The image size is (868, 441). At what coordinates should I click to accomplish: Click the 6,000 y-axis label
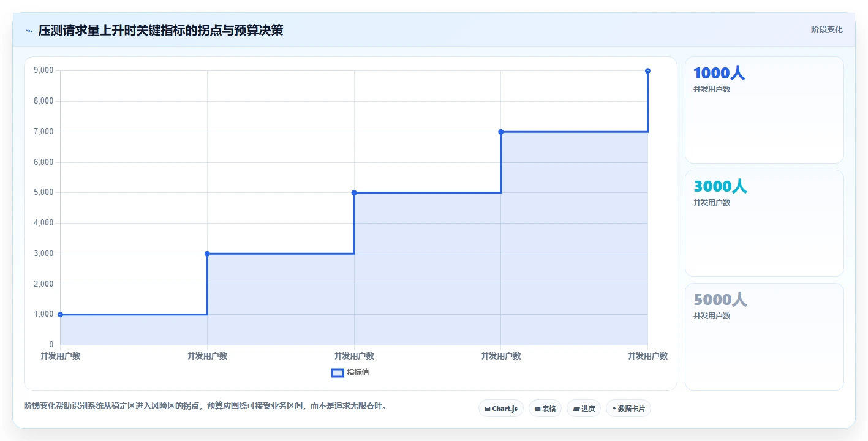(x=43, y=162)
